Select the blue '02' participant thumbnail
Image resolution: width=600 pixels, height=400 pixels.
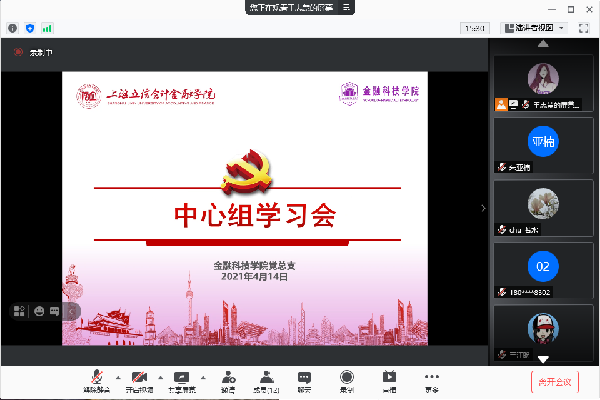point(543,268)
